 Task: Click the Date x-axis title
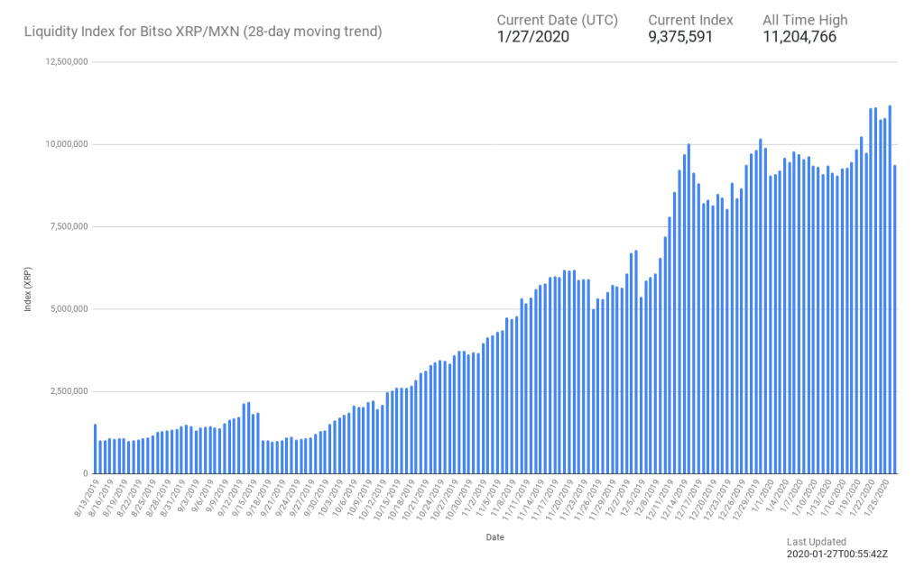(494, 537)
